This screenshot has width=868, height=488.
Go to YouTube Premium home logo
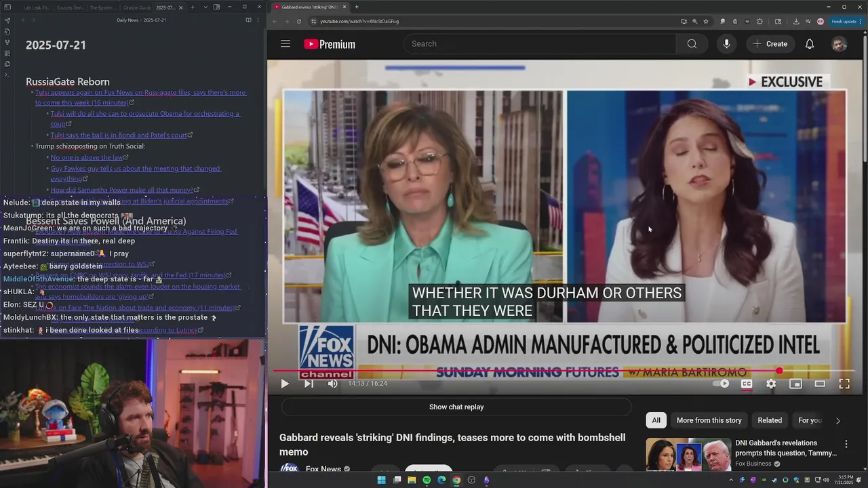pos(330,44)
